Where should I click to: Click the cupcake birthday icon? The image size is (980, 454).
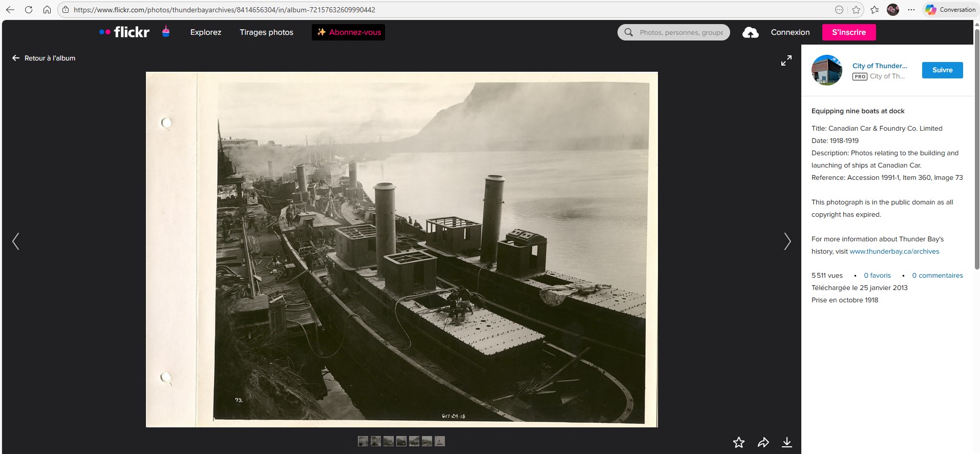pyautogui.click(x=166, y=31)
